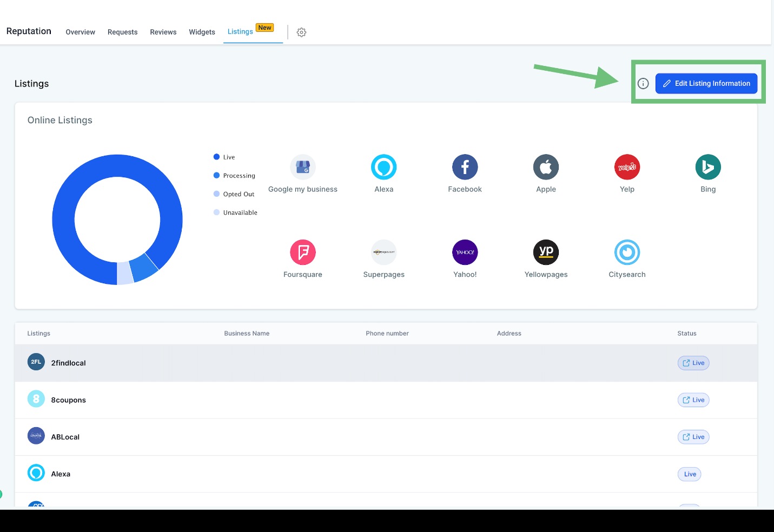The image size is (774, 532).
Task: Open the Live link for ABLocal
Action: click(x=693, y=437)
